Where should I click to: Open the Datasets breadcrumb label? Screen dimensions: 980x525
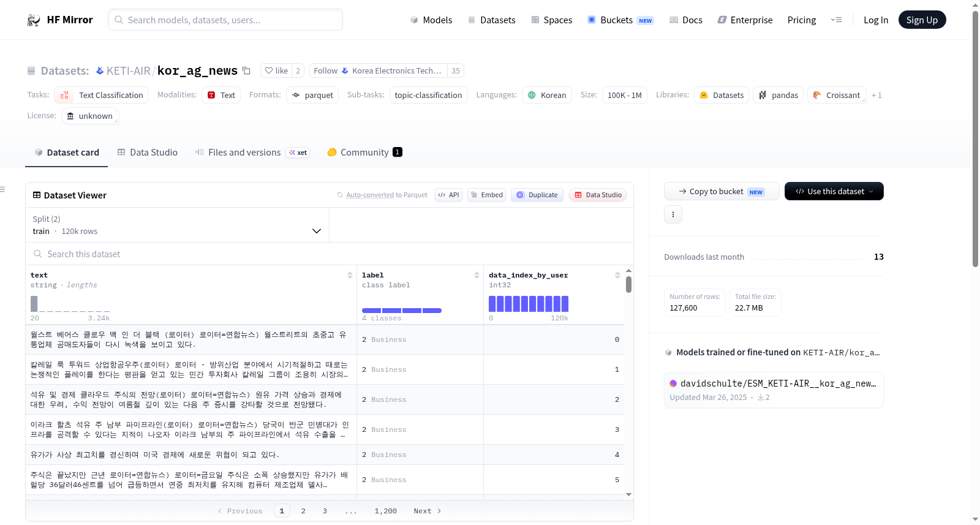point(65,70)
